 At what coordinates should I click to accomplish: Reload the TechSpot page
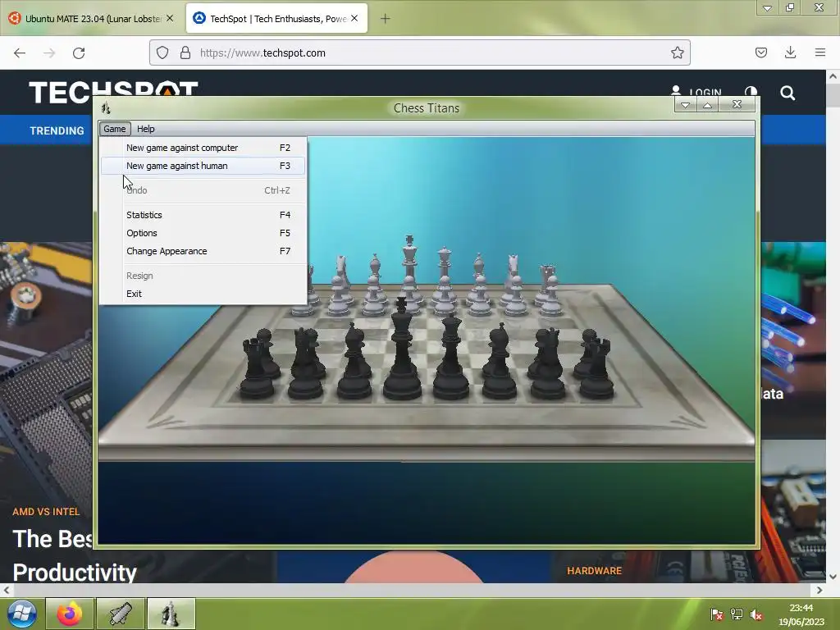coord(79,53)
